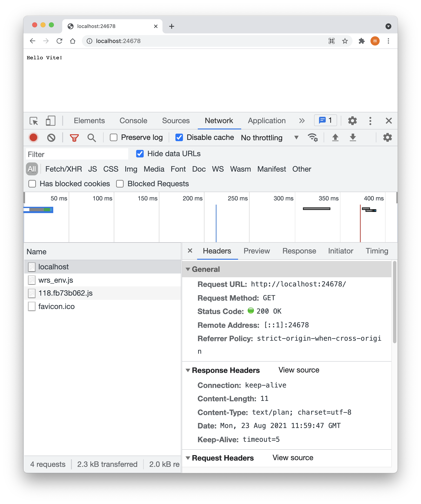Viewport: 421px width, 504px height.
Task: Check the Blocked Requests checkbox
Action: [120, 184]
